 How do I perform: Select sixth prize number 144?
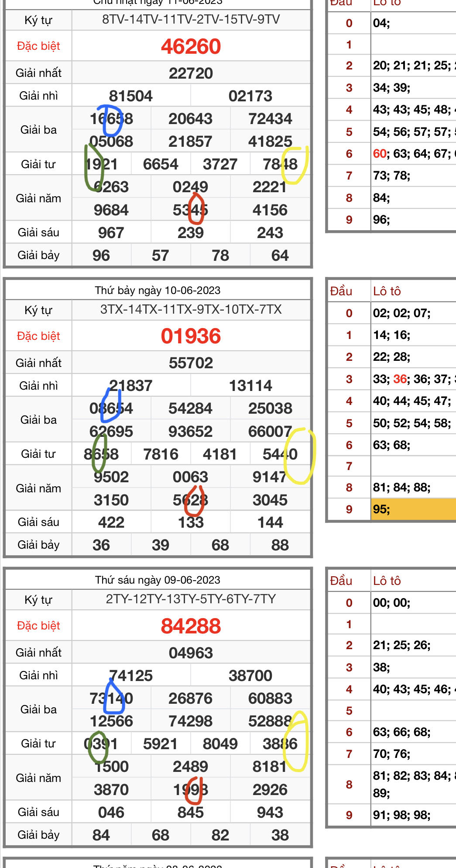point(270,522)
